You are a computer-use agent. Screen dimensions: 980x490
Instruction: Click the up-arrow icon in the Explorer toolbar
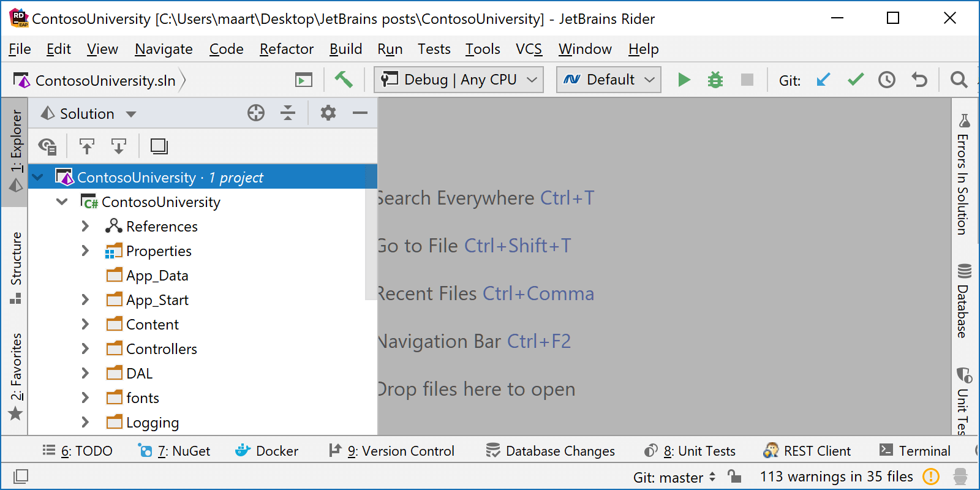tap(87, 146)
